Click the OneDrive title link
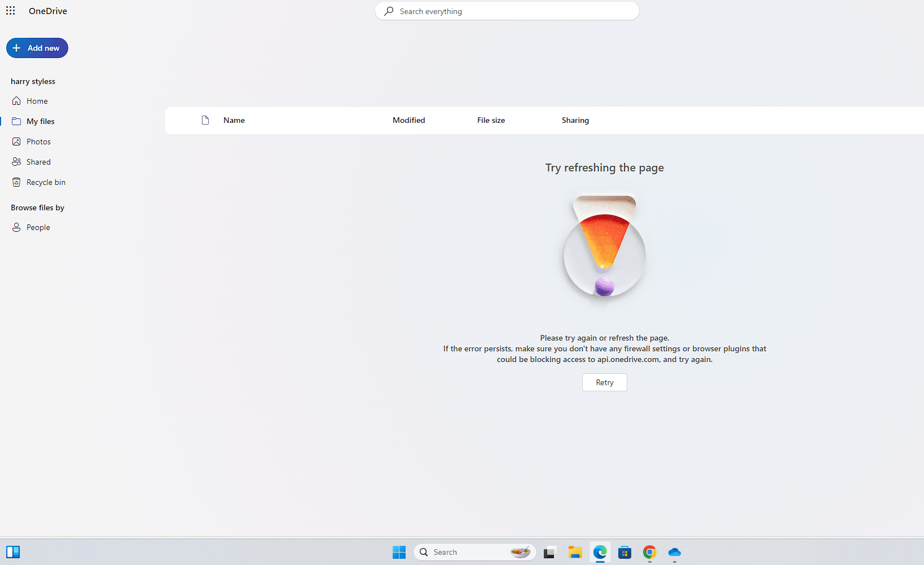 pyautogui.click(x=48, y=11)
